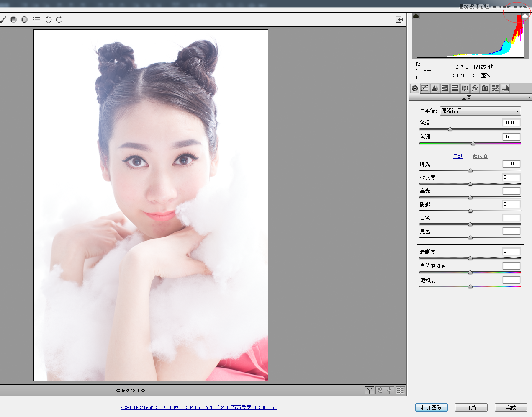Select the Radial Filter tool
The image size is (532, 417).
tap(24, 19)
